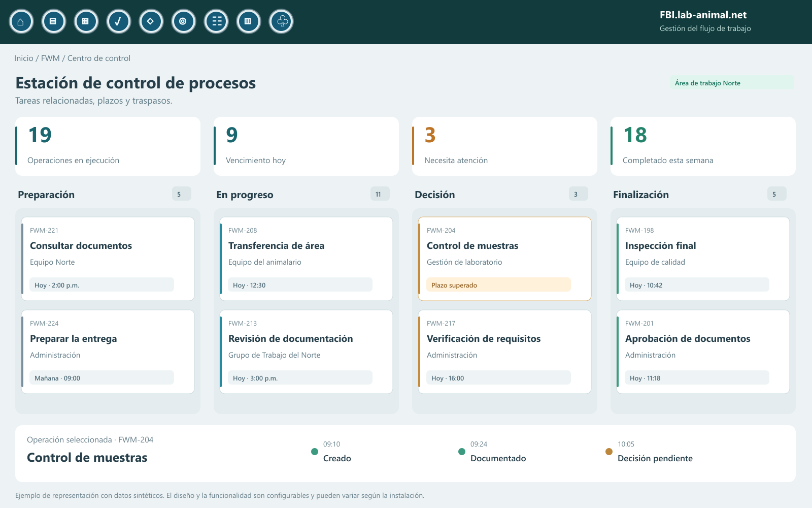Open the home icon in top bar
The width and height of the screenshot is (812, 508).
21,22
